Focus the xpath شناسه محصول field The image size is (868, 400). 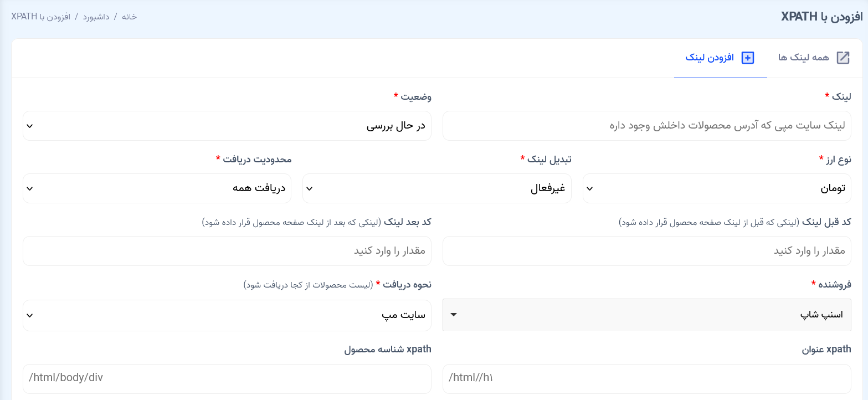(227, 378)
